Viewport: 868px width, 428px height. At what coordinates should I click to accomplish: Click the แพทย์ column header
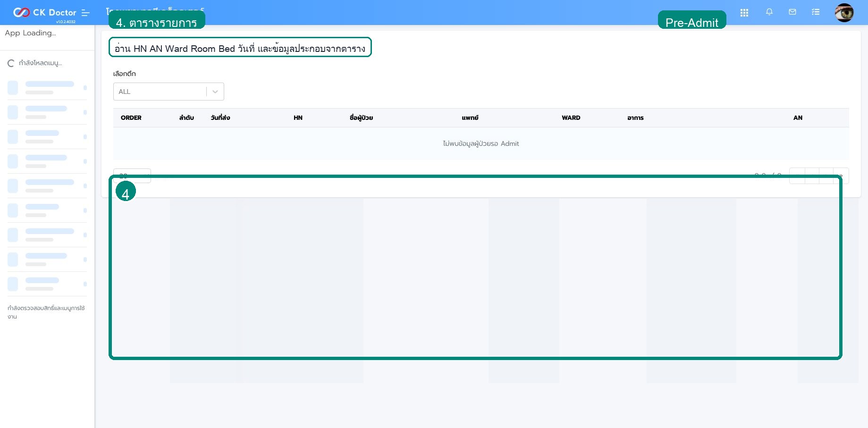[470, 117]
